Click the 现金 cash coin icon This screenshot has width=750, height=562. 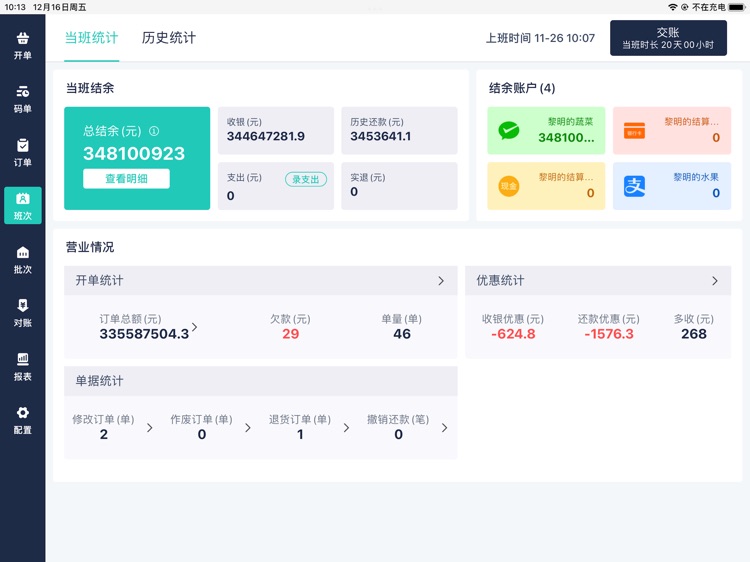[x=508, y=186]
